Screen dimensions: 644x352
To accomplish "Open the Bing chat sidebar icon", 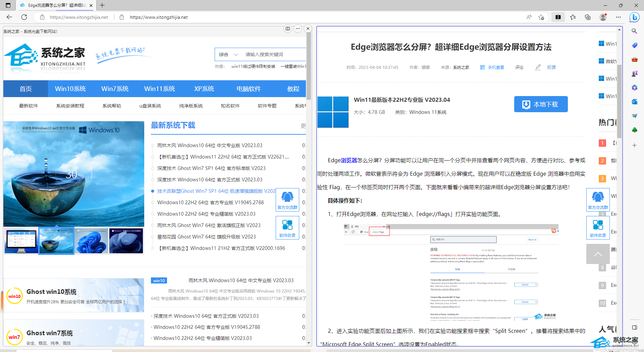I will coord(634,17).
